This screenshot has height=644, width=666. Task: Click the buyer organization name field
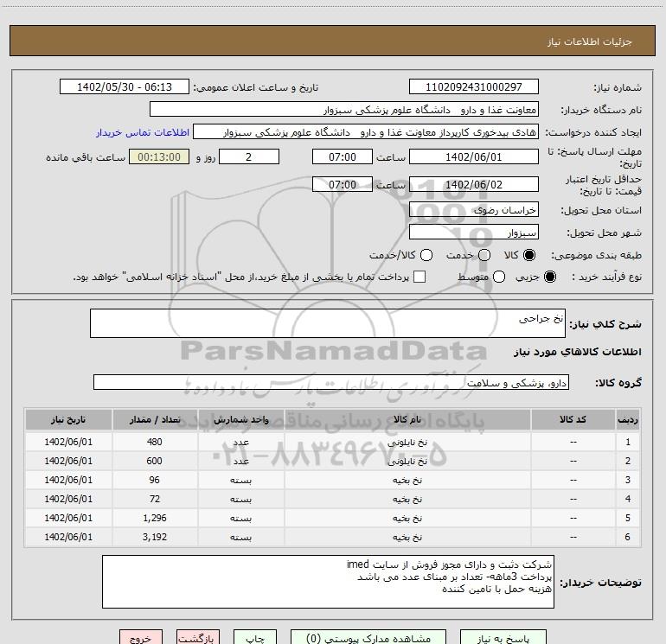(x=344, y=109)
